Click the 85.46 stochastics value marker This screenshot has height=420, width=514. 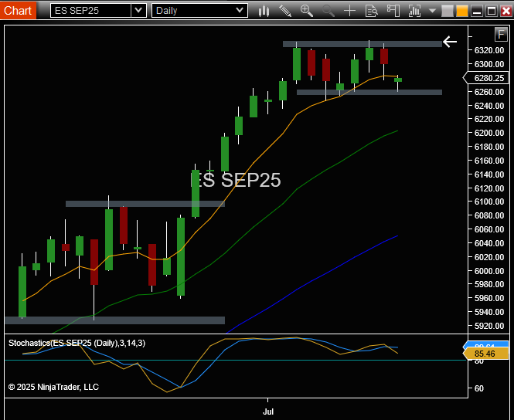tap(485, 354)
